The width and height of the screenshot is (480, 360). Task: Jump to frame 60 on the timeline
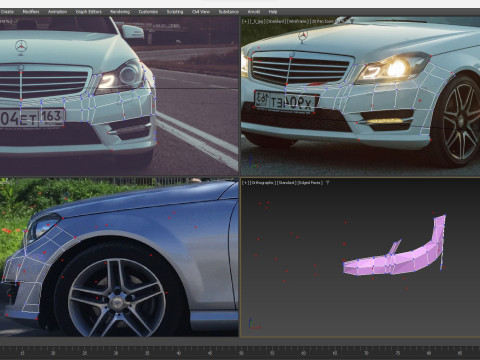pyautogui.click(x=303, y=353)
